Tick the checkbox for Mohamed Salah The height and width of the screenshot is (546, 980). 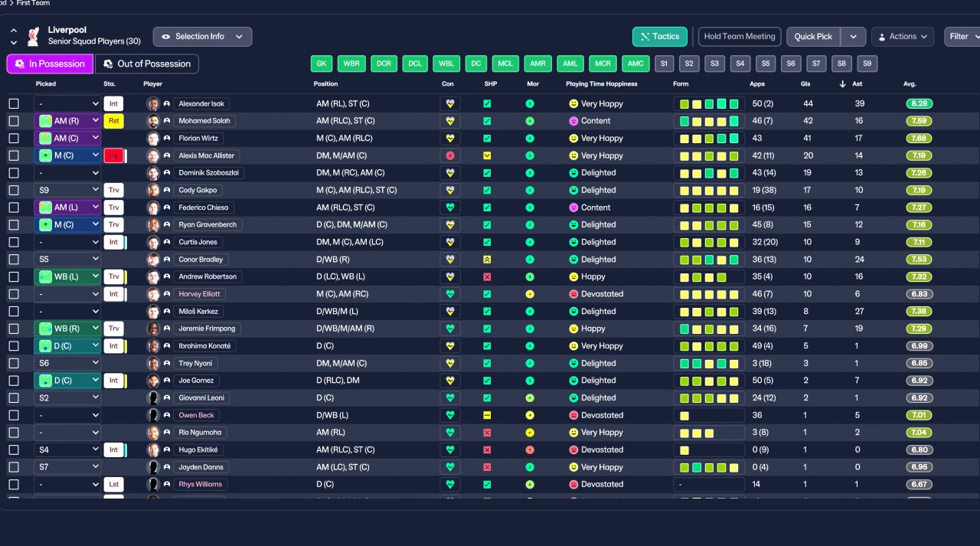(14, 121)
